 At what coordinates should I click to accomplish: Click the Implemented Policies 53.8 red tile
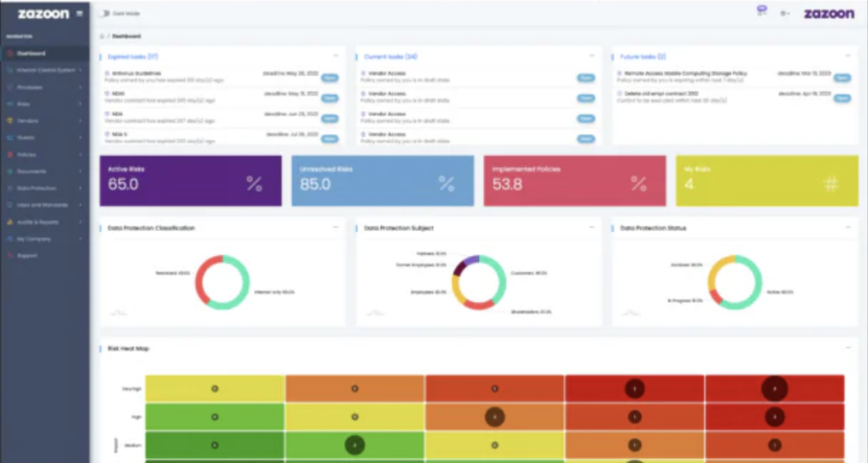coord(575,181)
